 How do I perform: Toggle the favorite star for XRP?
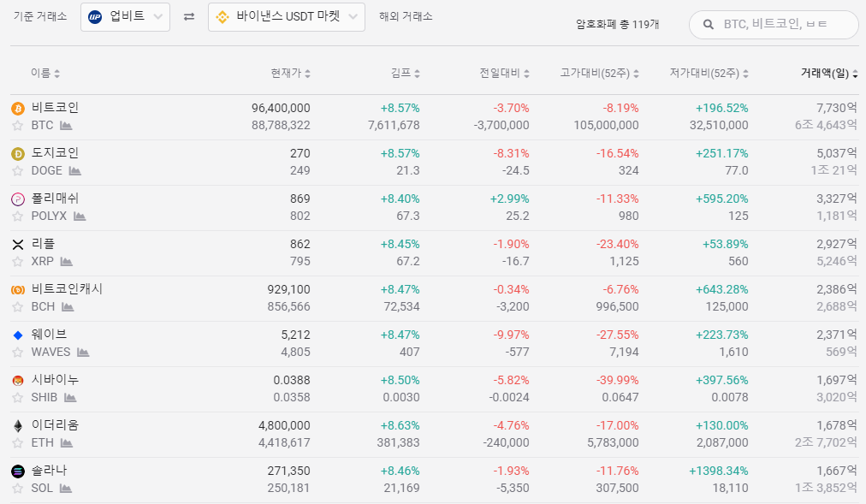click(x=17, y=261)
